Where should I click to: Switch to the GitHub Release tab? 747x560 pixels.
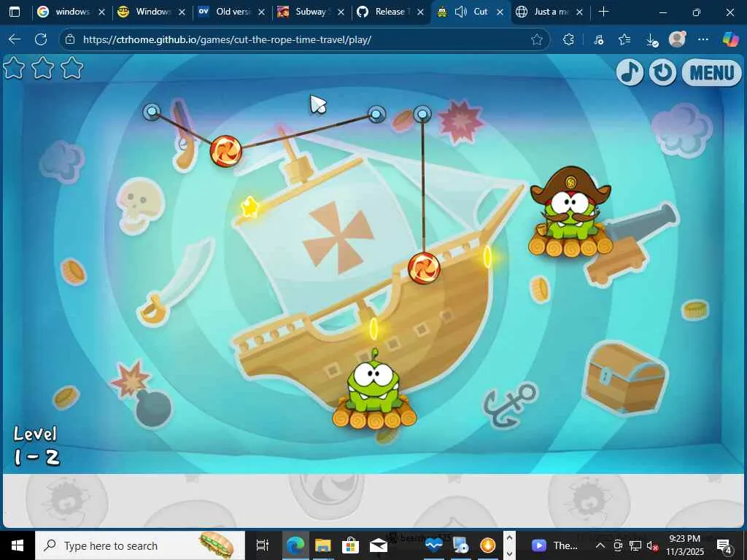click(391, 12)
